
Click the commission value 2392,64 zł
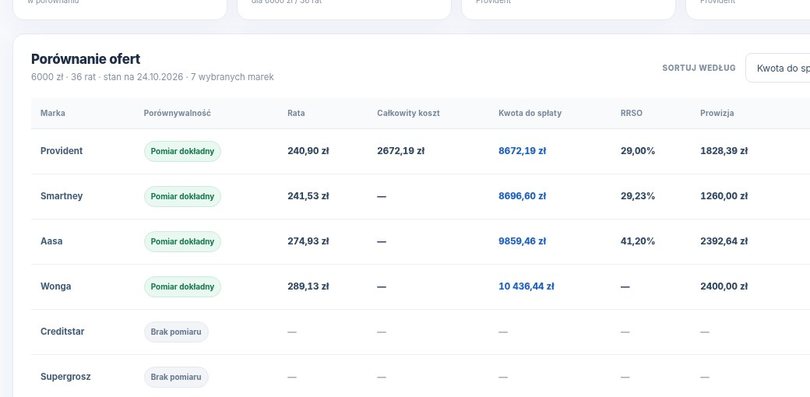pos(724,241)
